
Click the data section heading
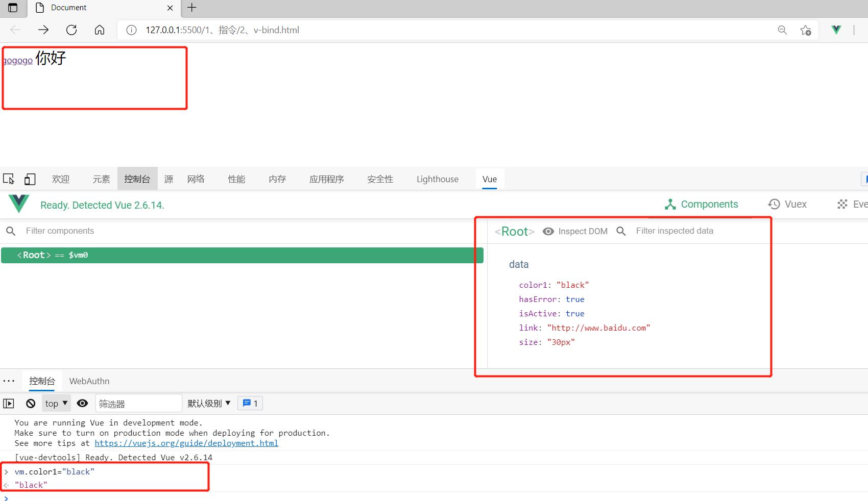pyautogui.click(x=519, y=264)
